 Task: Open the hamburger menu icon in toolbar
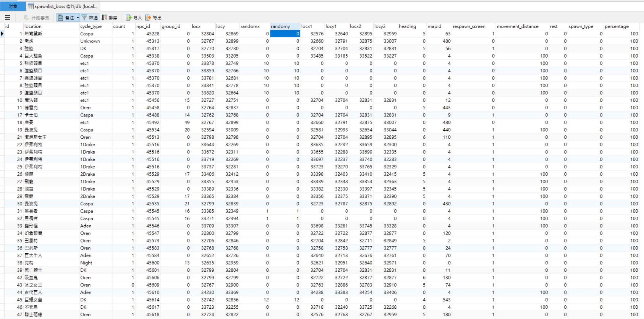(x=7, y=17)
